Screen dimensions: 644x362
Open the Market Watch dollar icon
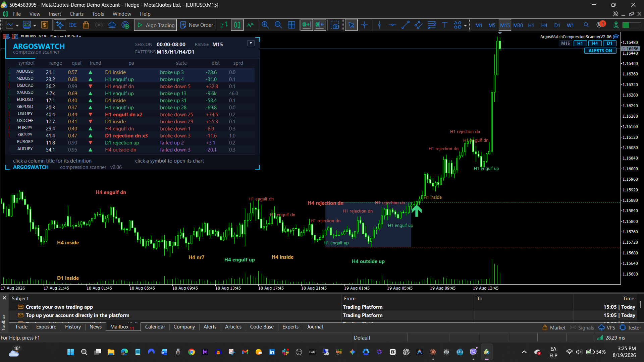pyautogui.click(x=45, y=25)
